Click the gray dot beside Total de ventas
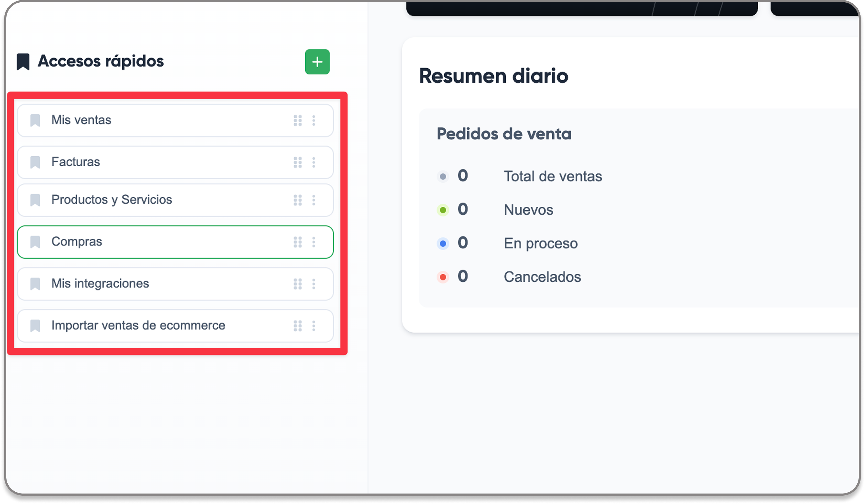The image size is (865, 504). [x=443, y=176]
